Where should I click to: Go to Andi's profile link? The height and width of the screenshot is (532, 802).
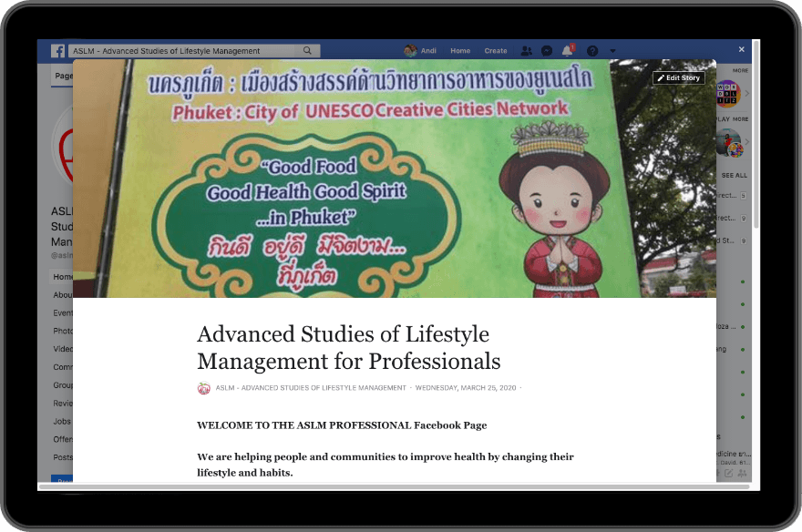tap(428, 51)
